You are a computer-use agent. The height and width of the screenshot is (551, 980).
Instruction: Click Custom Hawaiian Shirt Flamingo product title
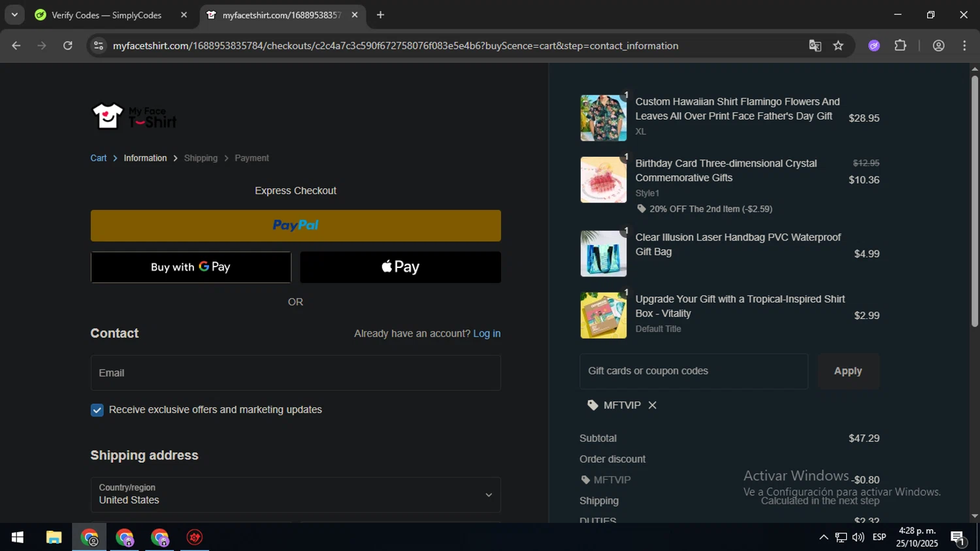coord(737,109)
